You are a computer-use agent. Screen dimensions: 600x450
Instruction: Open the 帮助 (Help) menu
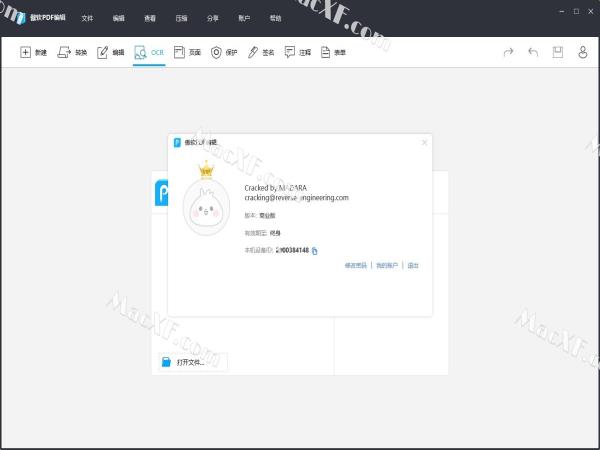tap(276, 18)
